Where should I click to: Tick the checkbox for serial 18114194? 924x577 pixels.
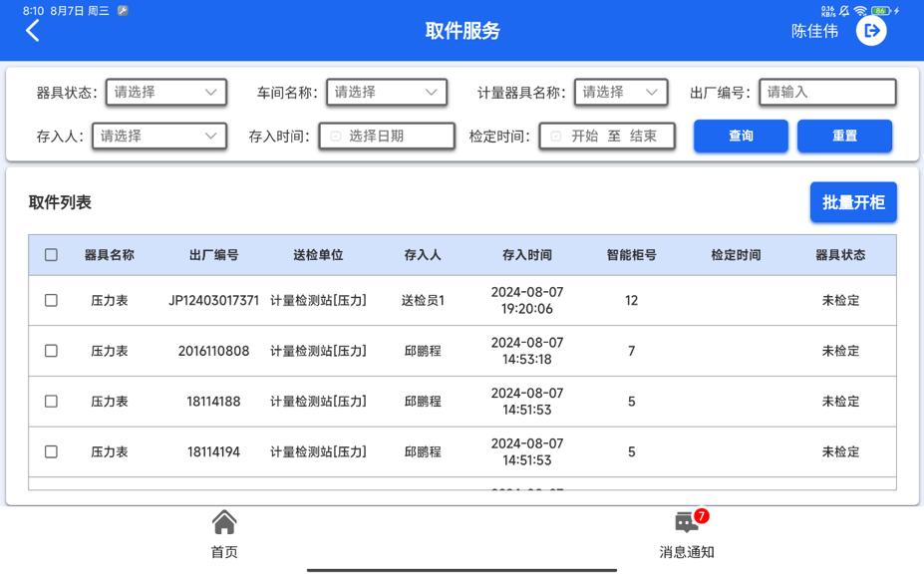coord(52,451)
